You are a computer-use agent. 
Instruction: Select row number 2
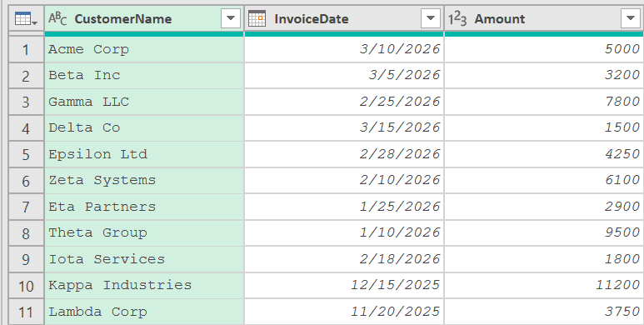(26, 76)
